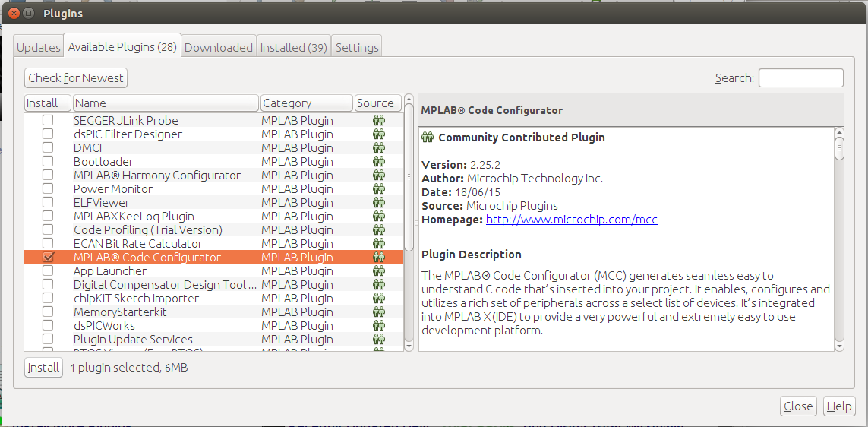Switch to the Updates tab
Image resolution: width=868 pixels, height=427 pixels.
(38, 47)
